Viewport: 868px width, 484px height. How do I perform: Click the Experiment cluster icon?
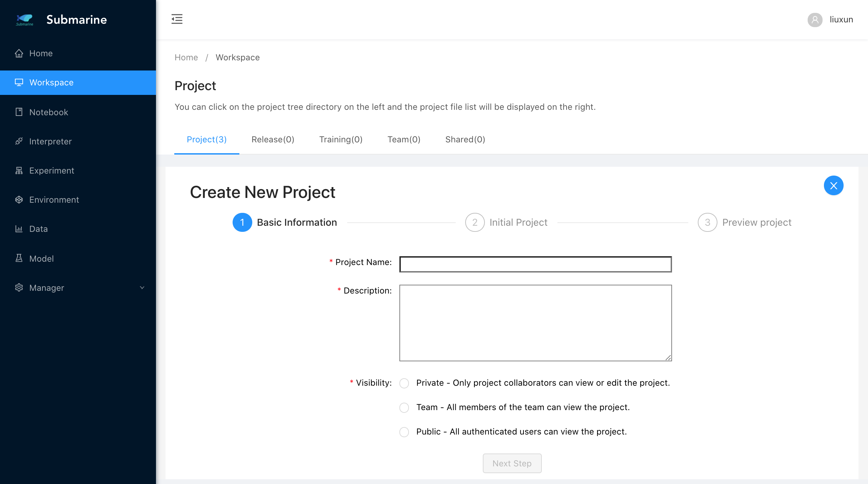[19, 170]
